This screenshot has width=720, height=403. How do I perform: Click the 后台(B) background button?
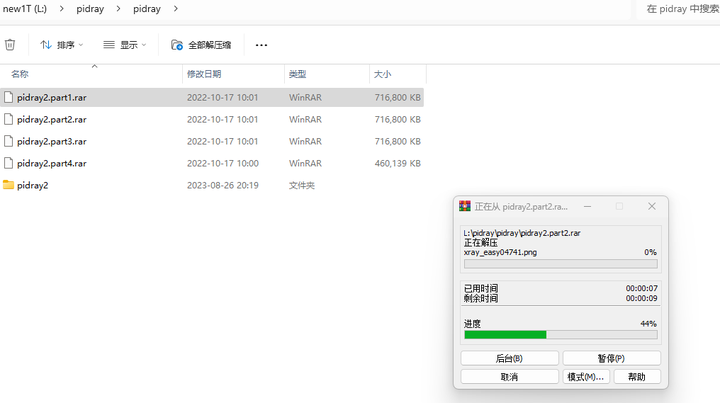point(509,358)
